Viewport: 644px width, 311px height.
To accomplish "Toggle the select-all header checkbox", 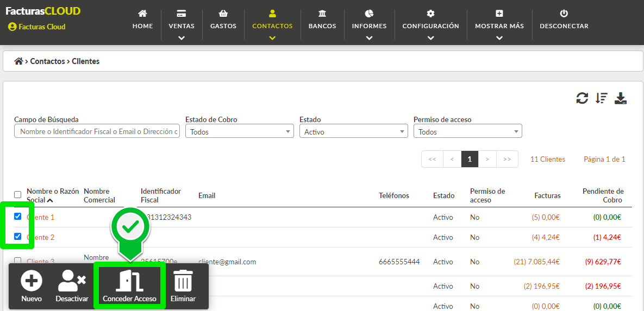I will [17, 194].
